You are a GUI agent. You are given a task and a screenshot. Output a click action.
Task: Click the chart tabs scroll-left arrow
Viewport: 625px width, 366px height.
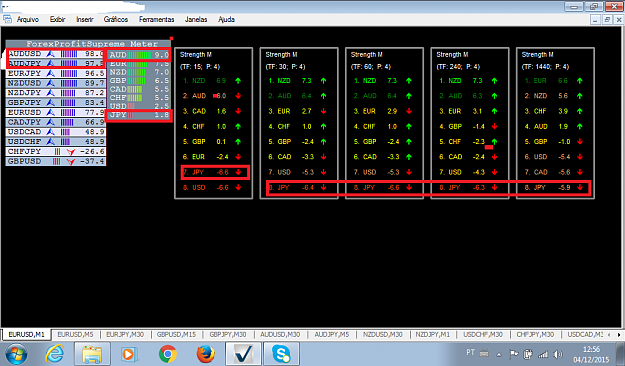(609, 335)
